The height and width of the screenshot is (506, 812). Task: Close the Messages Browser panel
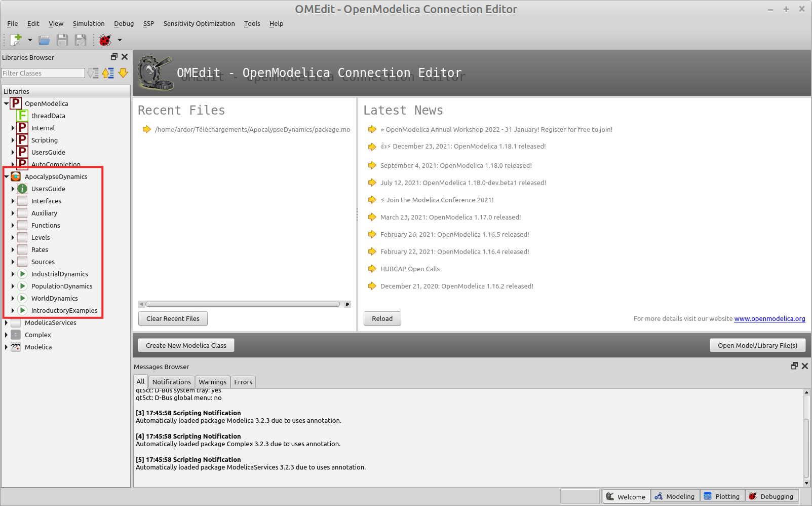coord(805,366)
